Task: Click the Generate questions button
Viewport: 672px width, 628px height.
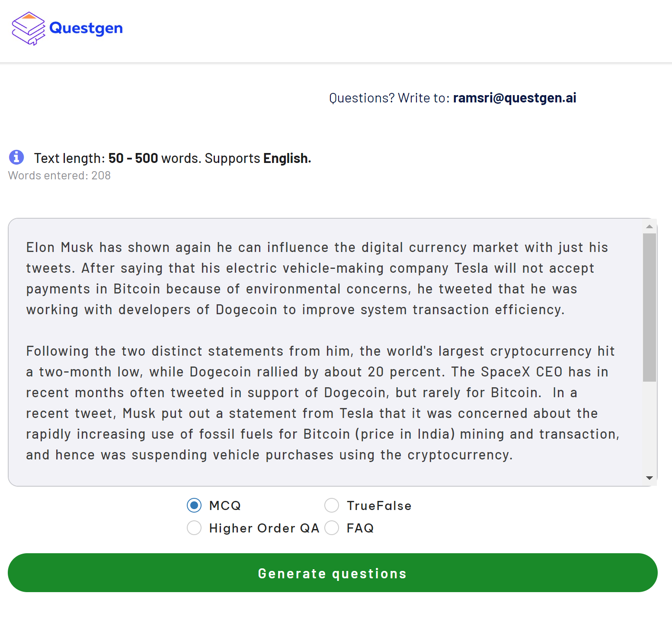Action: pyautogui.click(x=333, y=573)
